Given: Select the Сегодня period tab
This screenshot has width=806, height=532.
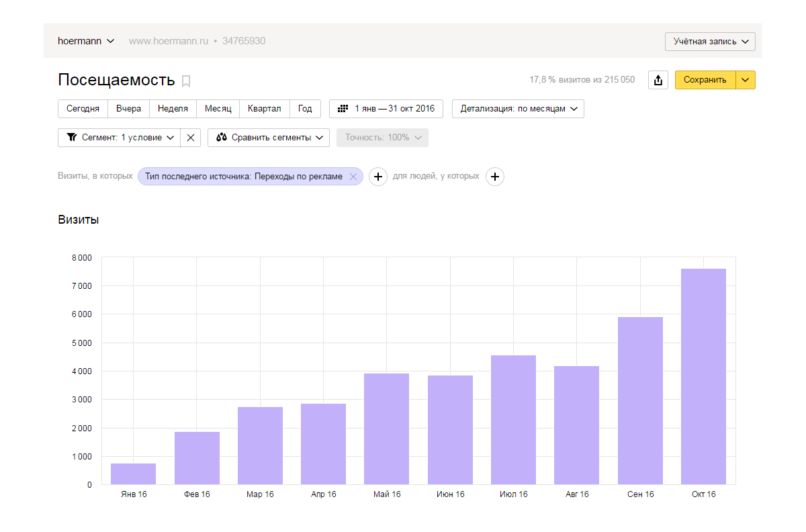Looking at the screenshot, I should click(x=83, y=109).
